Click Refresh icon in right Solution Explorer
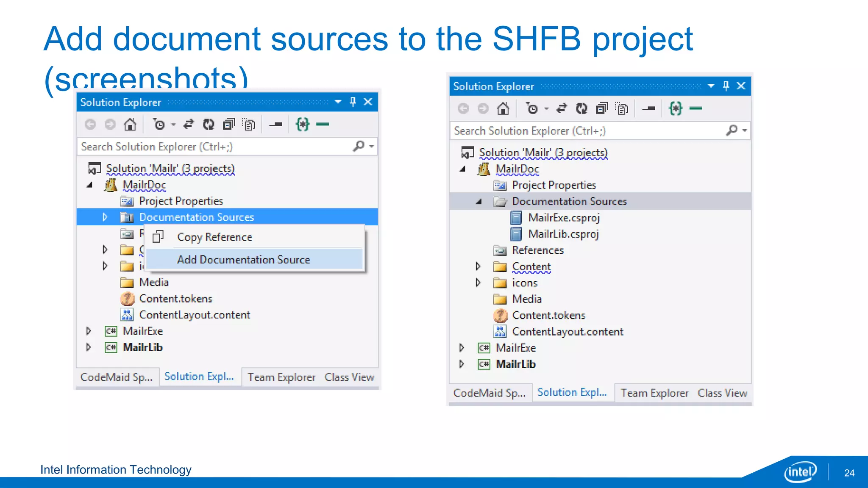The height and width of the screenshot is (488, 868). tap(581, 108)
